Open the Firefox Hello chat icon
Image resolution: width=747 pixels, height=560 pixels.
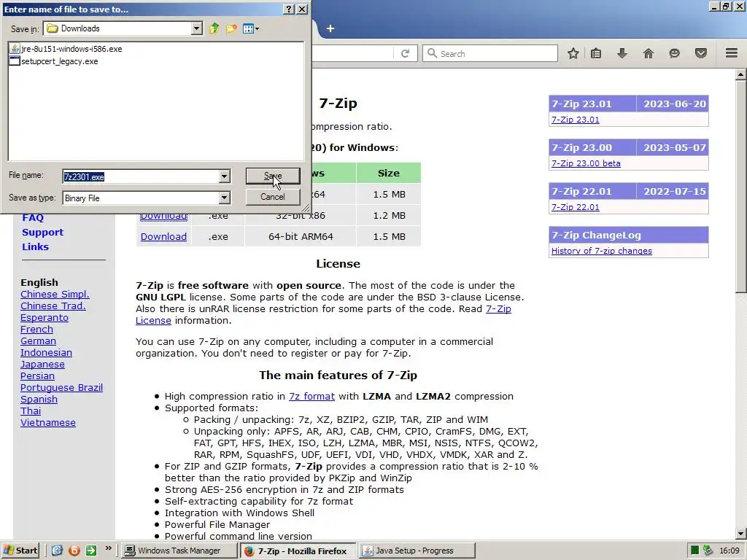[x=674, y=53]
